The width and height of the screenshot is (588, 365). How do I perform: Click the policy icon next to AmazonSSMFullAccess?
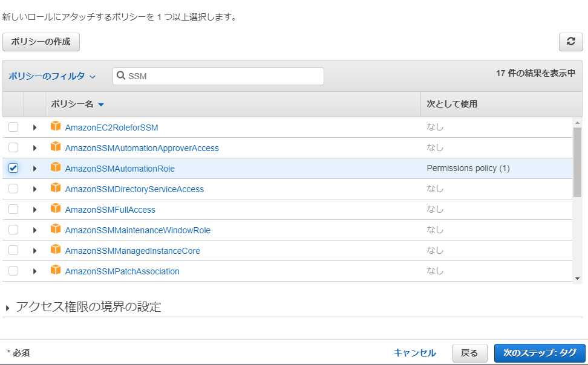[56, 208]
